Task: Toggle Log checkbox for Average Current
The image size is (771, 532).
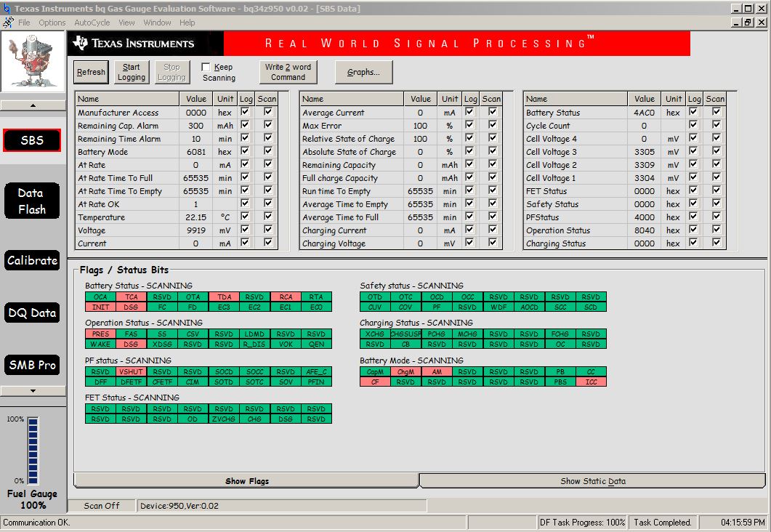Action: 469,112
